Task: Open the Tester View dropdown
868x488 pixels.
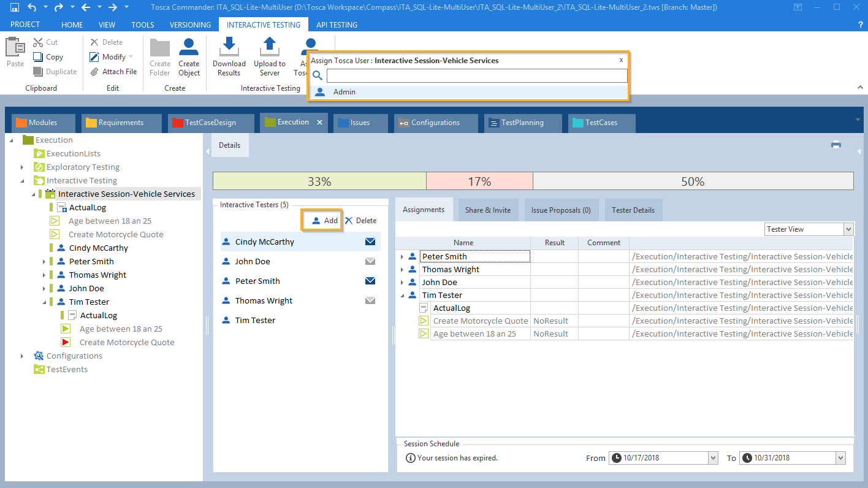Action: click(x=848, y=229)
